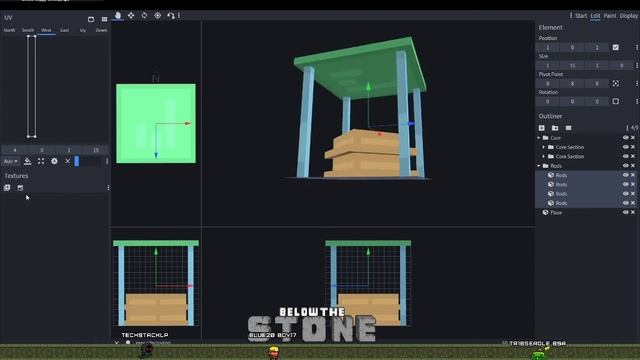Image resolution: width=640 pixels, height=360 pixels.
Task: Toggle the empty checkbox beside Rotation
Action: (x=616, y=101)
